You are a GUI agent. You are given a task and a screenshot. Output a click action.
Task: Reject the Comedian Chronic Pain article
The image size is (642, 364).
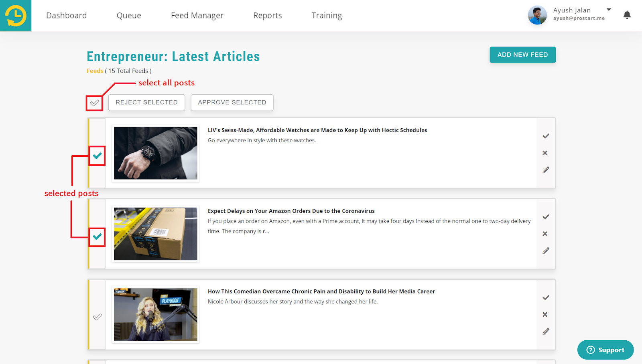[x=545, y=314]
